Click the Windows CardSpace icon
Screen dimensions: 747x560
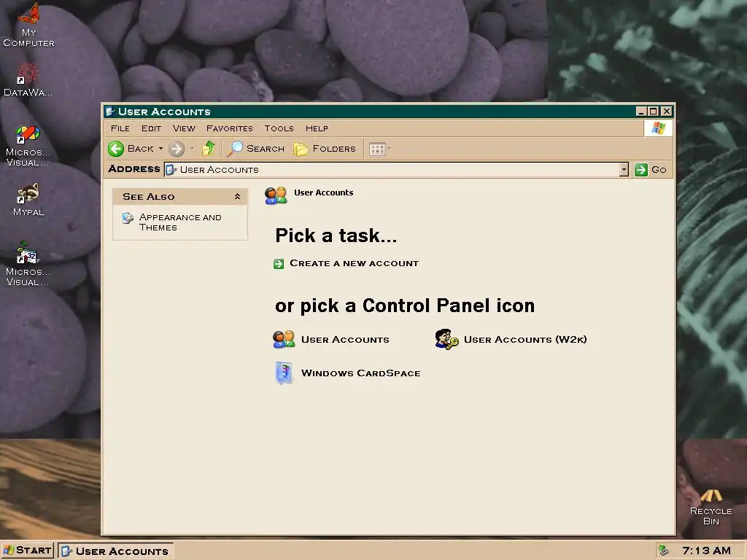(284, 373)
